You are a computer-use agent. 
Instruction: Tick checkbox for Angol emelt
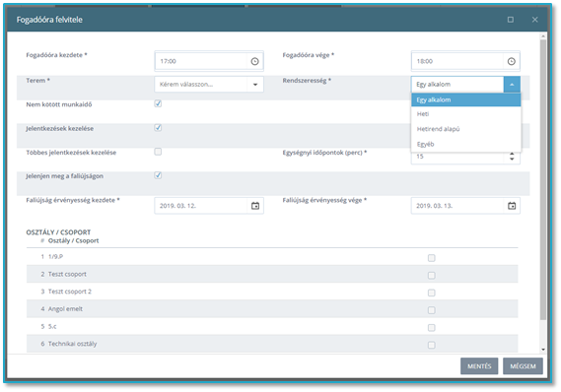point(432,310)
